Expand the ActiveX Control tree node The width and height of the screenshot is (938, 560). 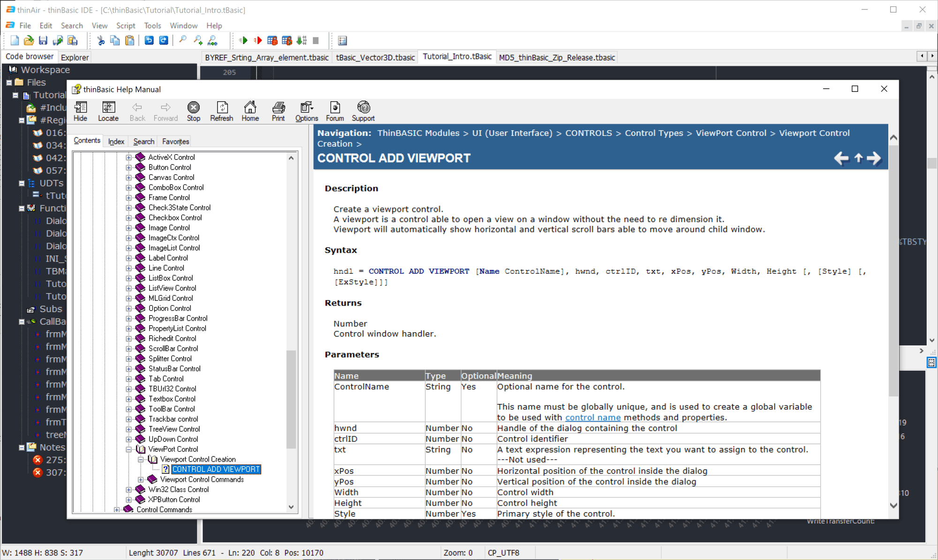pyautogui.click(x=129, y=157)
